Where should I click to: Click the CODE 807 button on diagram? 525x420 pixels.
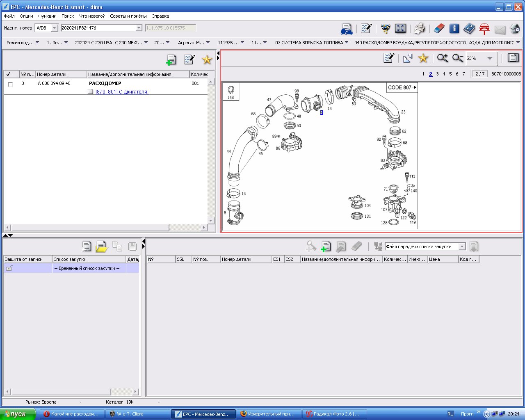tap(402, 87)
